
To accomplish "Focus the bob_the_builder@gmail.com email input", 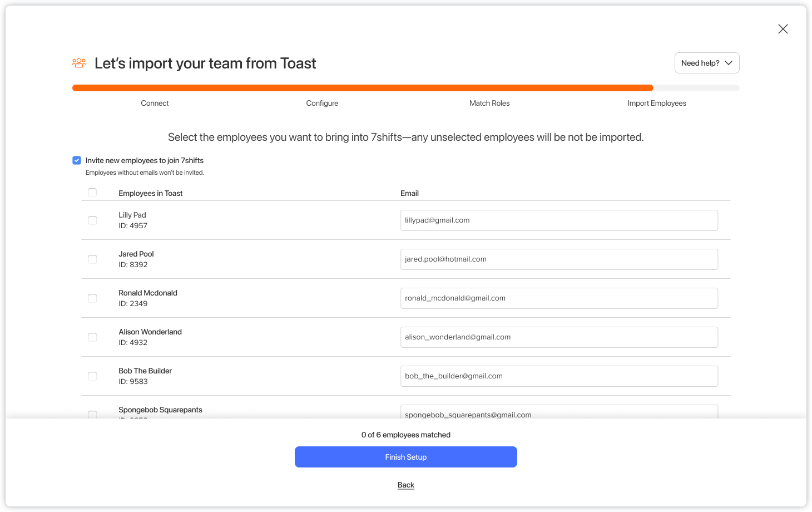I will [559, 376].
